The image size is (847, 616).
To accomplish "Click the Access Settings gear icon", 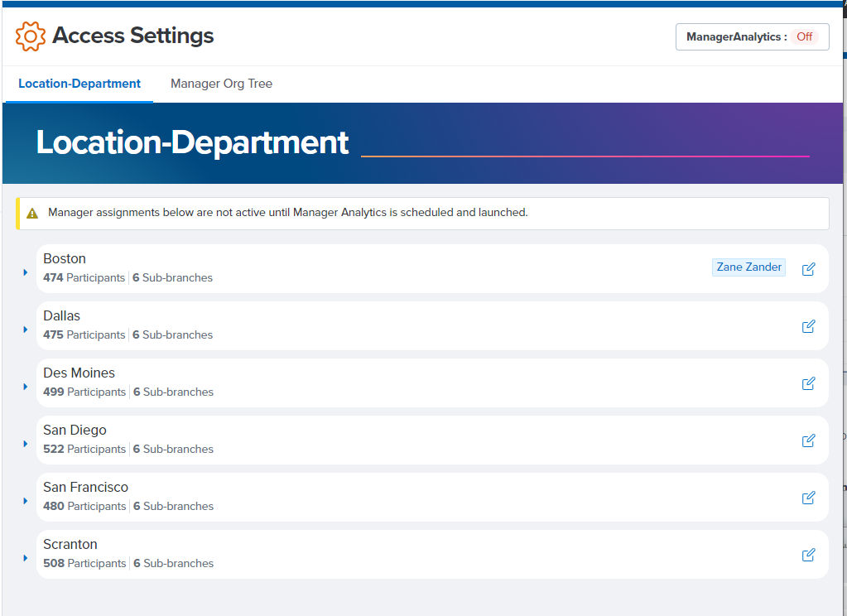I will pyautogui.click(x=31, y=36).
